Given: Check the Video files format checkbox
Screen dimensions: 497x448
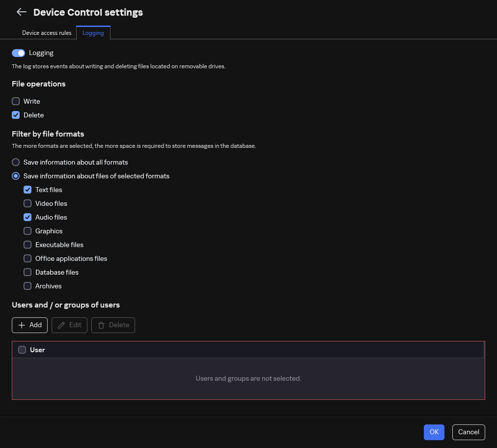Looking at the screenshot, I should pos(28,203).
